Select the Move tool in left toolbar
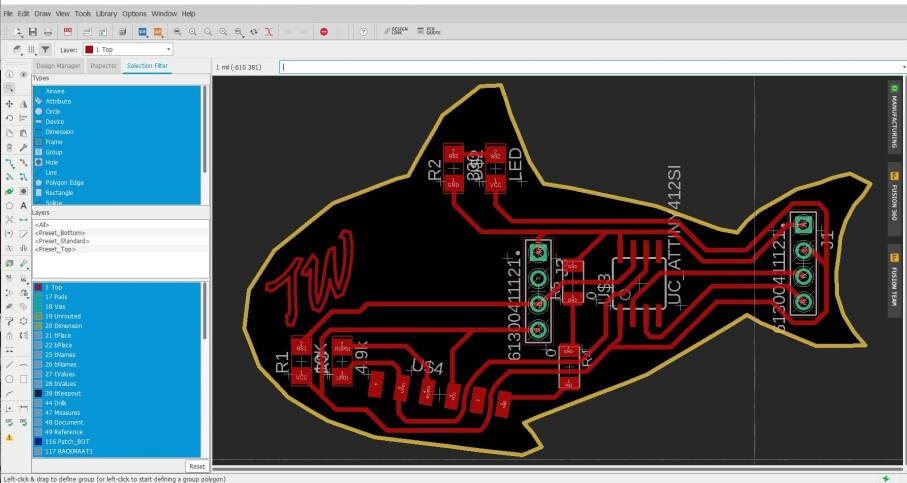Image resolution: width=907 pixels, height=483 pixels. tap(10, 104)
